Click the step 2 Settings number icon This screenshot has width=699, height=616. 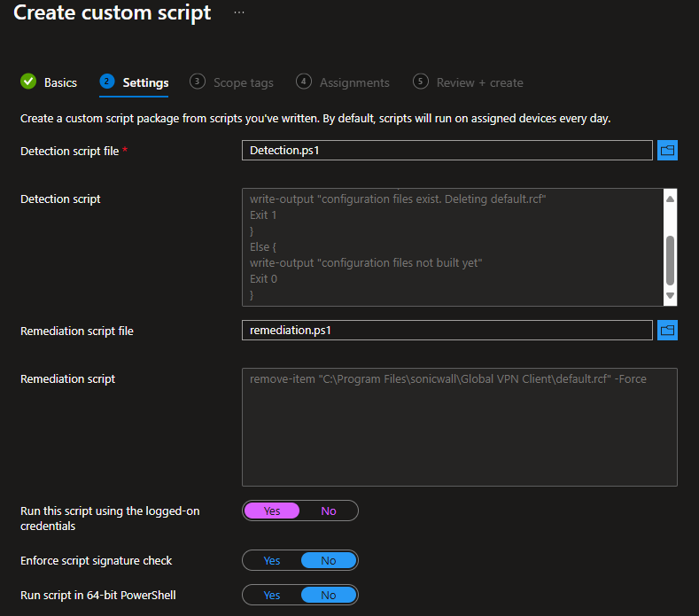(x=107, y=82)
